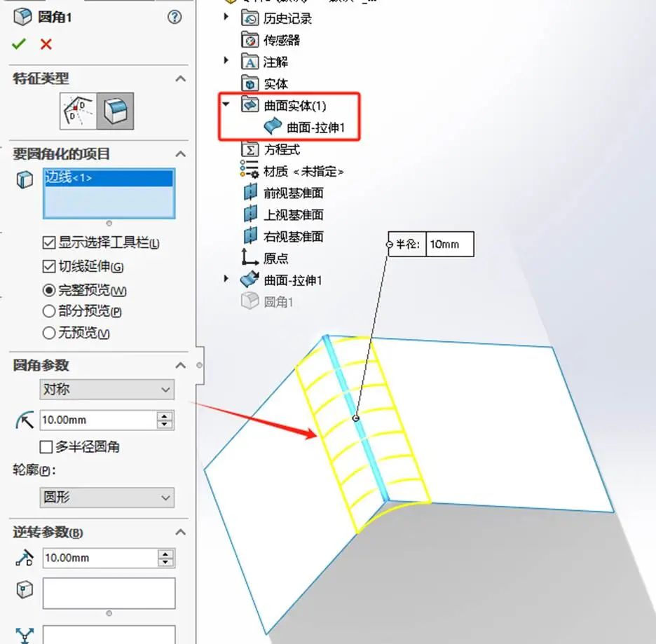Select the FilletXpert sketch-style feature type icon
The height and width of the screenshot is (644, 656).
78,111
